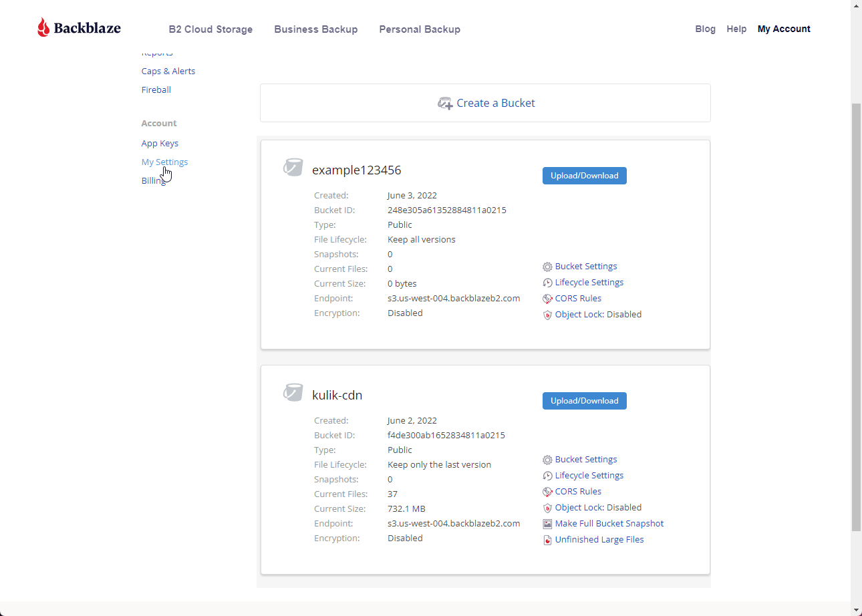Click the bucket plus icon in Create a Bucket

pyautogui.click(x=445, y=104)
